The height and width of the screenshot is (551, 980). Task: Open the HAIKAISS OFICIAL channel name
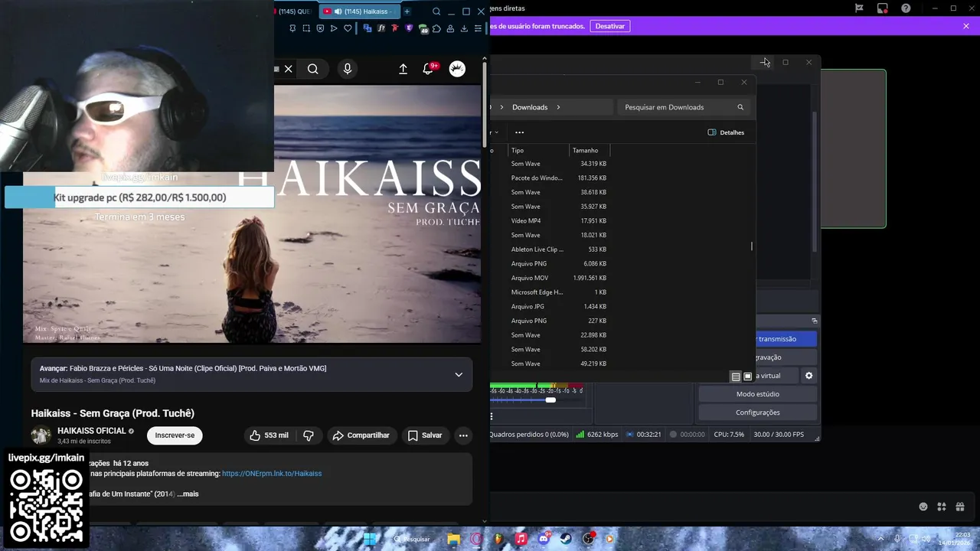pos(91,431)
